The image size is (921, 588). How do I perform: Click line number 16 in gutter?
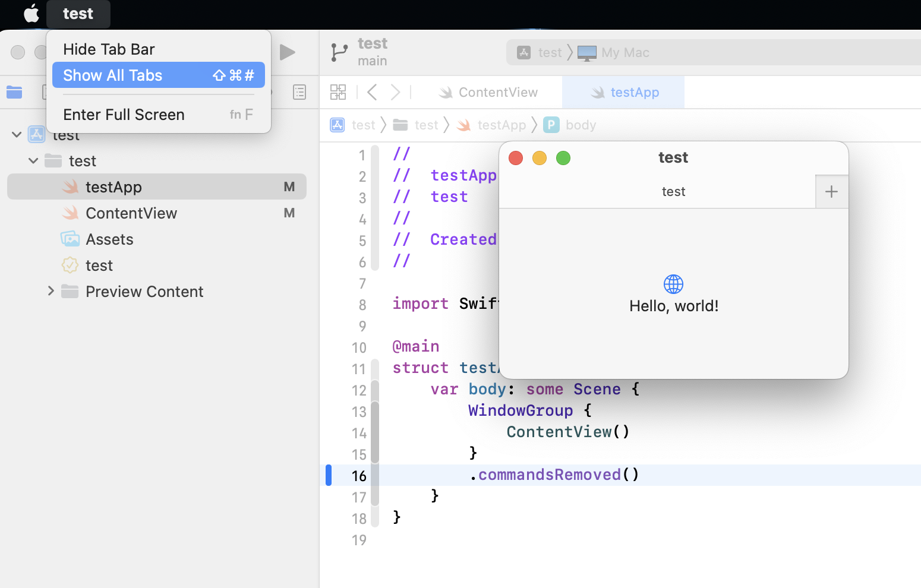pos(359,476)
